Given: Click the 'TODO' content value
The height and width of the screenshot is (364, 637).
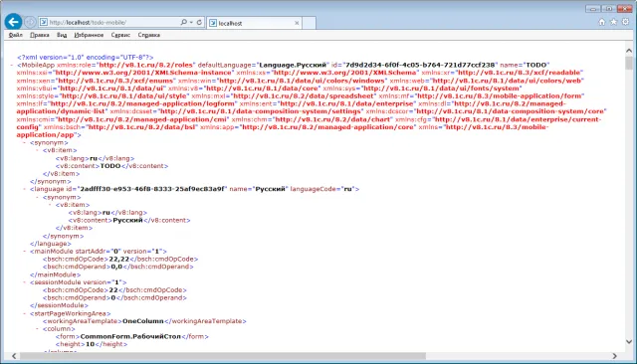Looking at the screenshot, I should (110, 166).
